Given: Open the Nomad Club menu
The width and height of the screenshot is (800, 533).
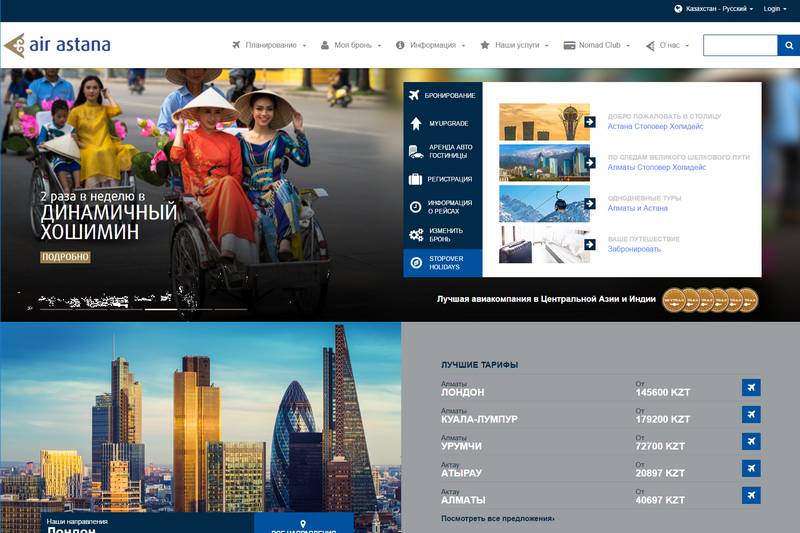Looking at the screenshot, I should click(597, 45).
